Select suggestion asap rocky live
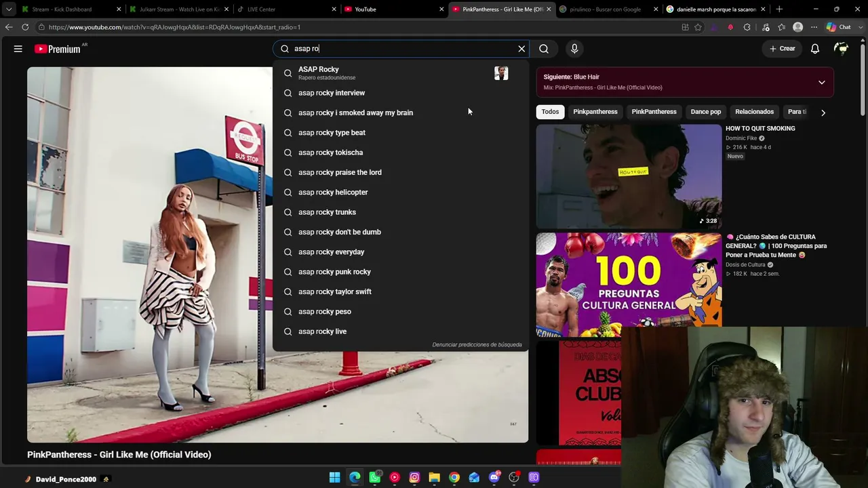 (400, 331)
